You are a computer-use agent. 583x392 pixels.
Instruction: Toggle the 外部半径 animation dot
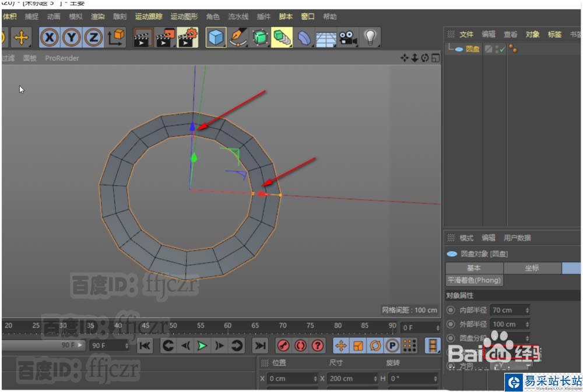tap(451, 324)
